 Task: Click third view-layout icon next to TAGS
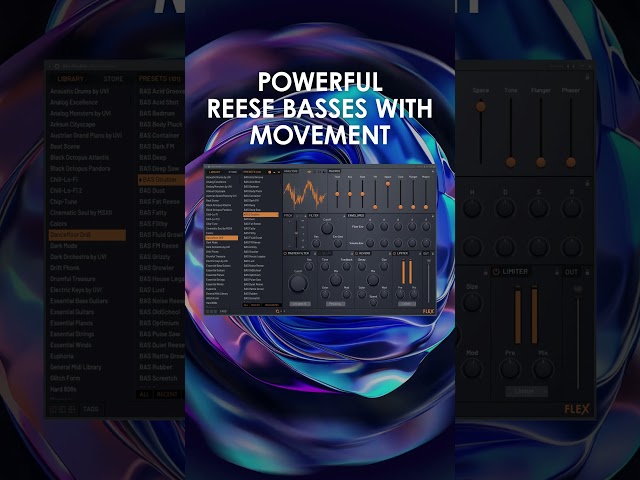coord(72,409)
